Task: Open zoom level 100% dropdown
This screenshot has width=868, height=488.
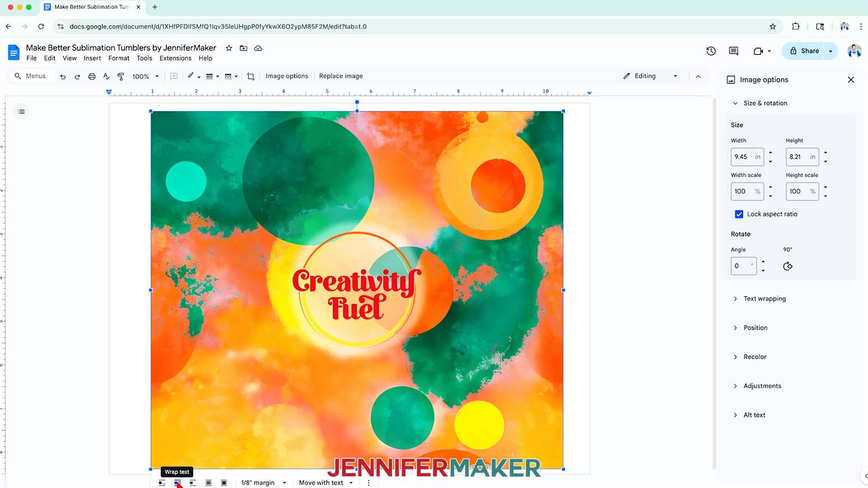Action: (146, 77)
